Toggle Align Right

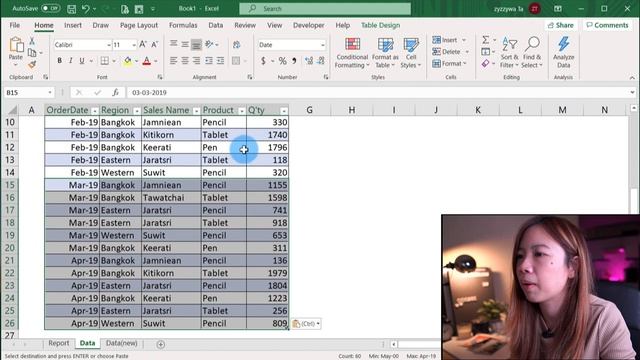pos(196,61)
